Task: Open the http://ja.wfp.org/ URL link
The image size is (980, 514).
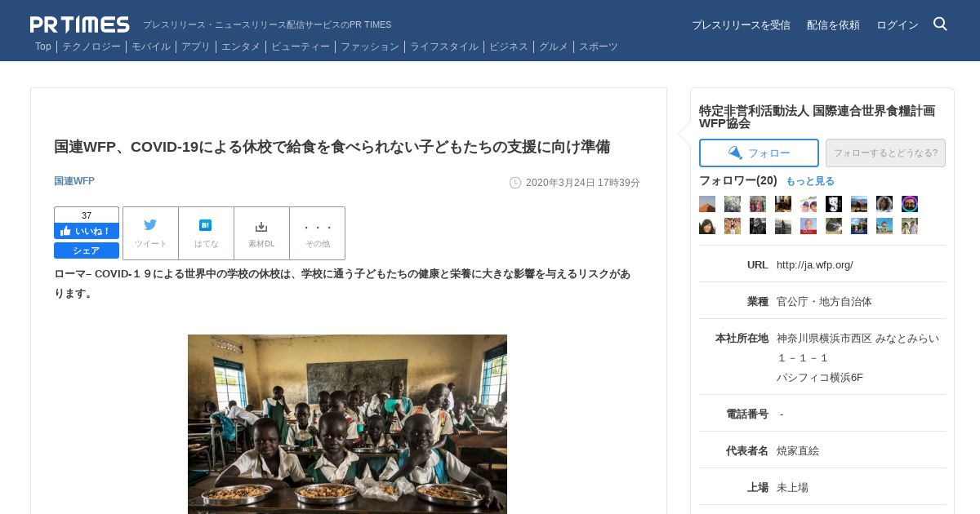Action: click(815, 264)
